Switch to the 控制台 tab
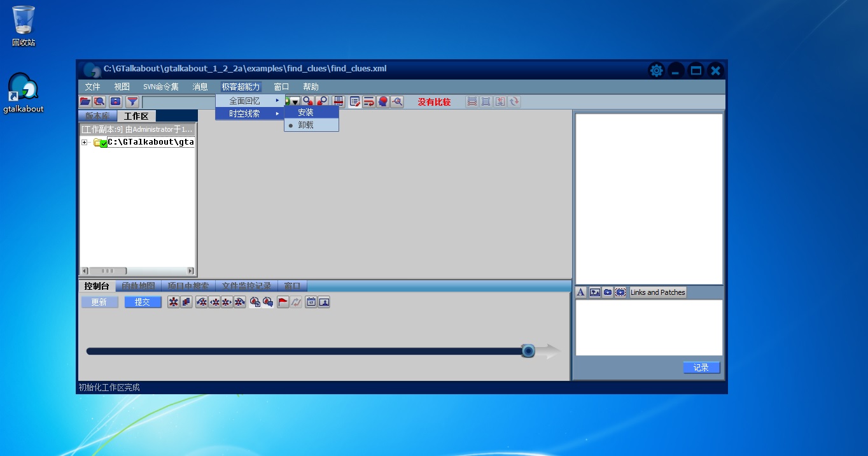The height and width of the screenshot is (456, 868). click(97, 286)
